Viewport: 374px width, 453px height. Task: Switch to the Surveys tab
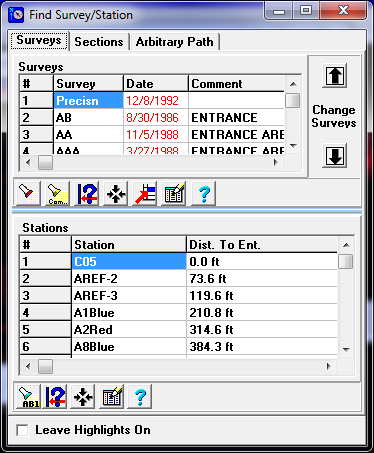(x=39, y=41)
